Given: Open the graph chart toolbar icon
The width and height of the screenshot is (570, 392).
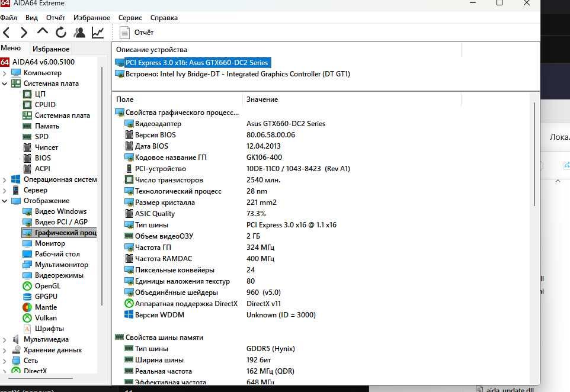Looking at the screenshot, I should pyautogui.click(x=97, y=33).
